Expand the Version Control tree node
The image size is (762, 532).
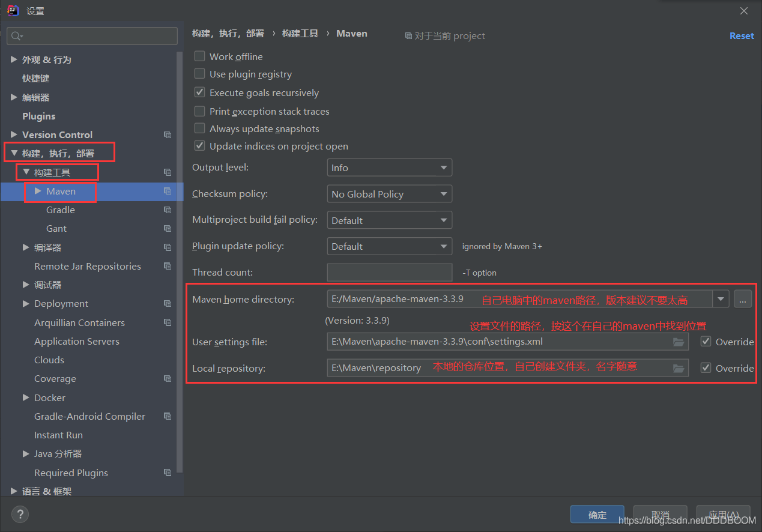click(x=14, y=135)
